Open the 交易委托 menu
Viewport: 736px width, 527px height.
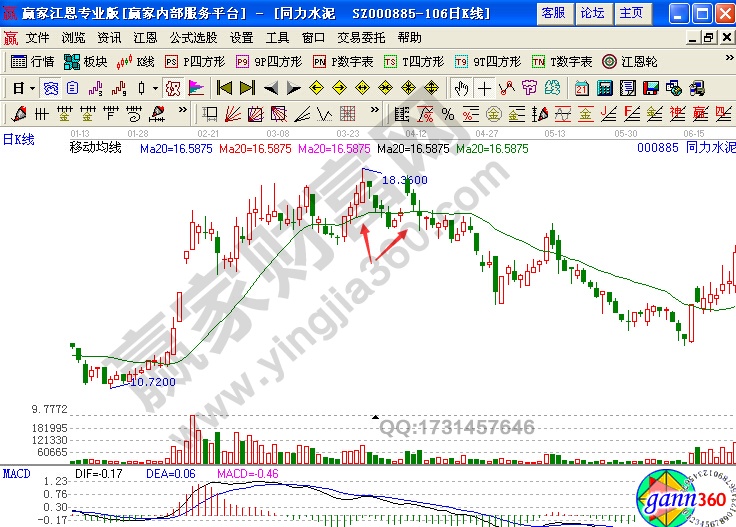[x=361, y=37]
